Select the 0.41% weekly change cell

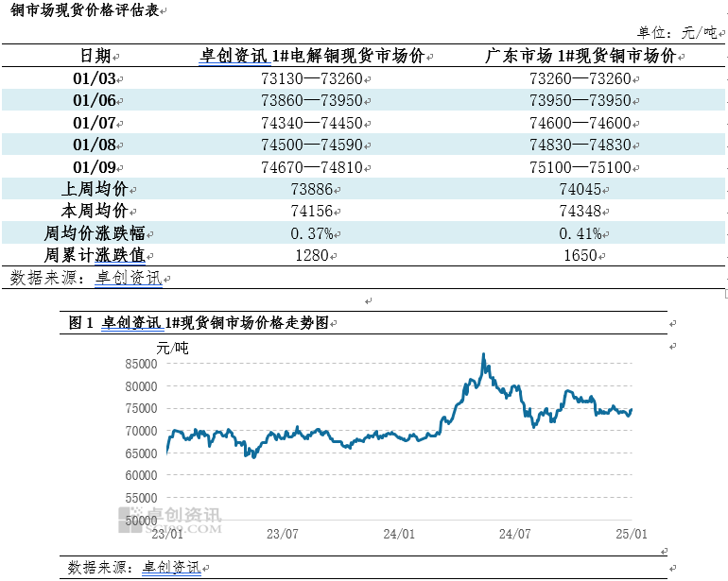580,232
